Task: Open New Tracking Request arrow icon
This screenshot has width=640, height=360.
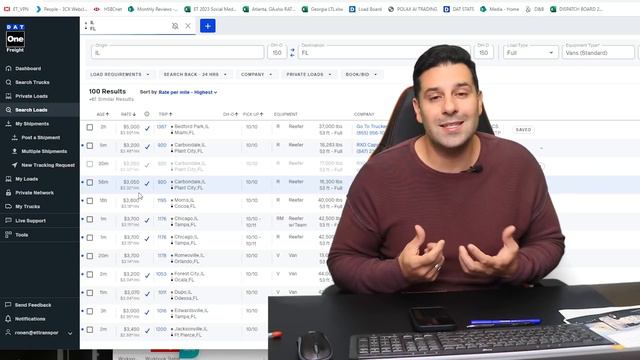Action: (x=15, y=165)
